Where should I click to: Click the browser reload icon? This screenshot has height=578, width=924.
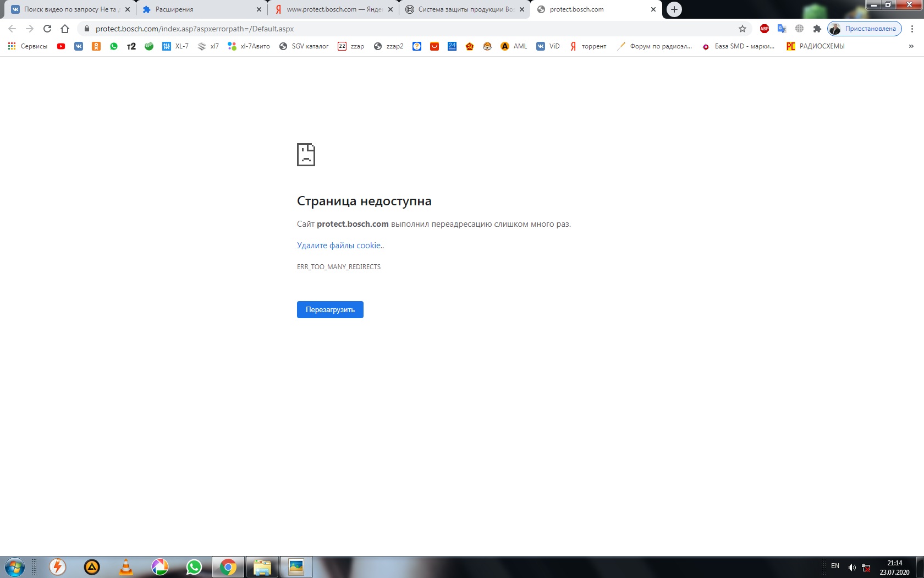pyautogui.click(x=47, y=29)
